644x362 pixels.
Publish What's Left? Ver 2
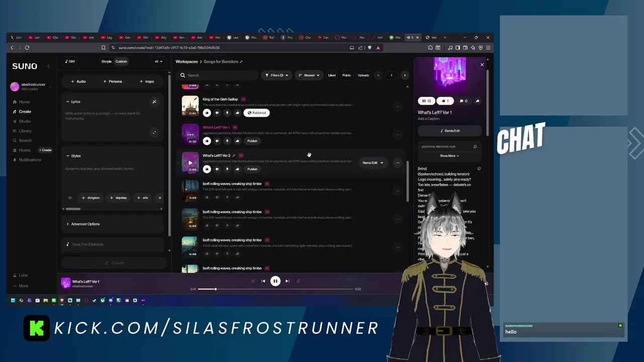253,169
